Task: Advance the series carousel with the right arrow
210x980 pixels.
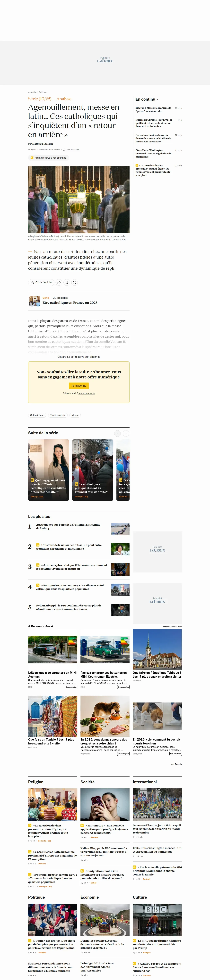Action: [x=126, y=434]
